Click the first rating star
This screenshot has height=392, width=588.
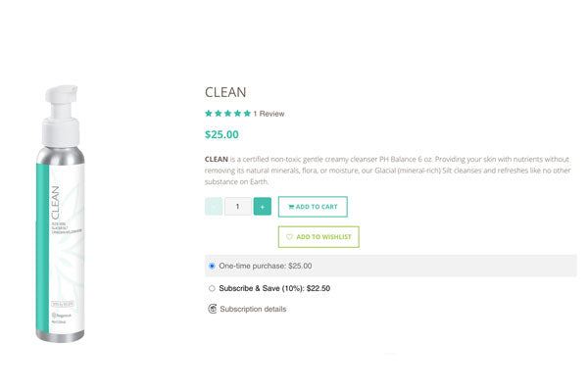pos(209,114)
